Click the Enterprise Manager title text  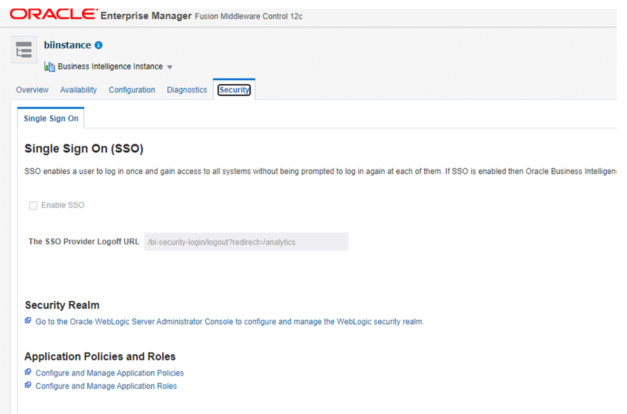pos(146,16)
